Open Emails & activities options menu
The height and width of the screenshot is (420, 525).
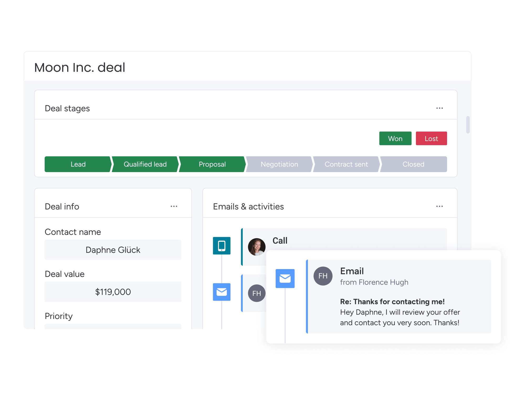coord(440,206)
